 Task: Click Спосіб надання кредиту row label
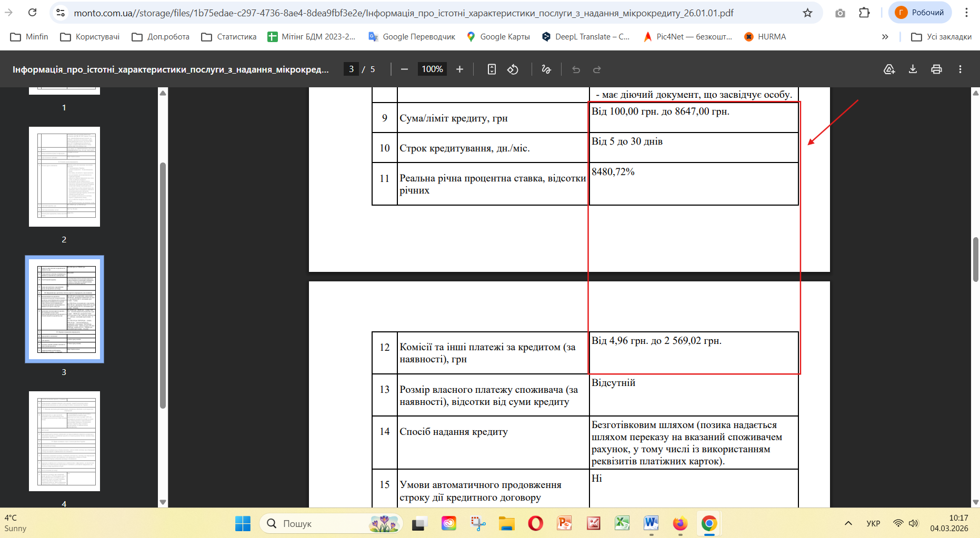tap(454, 432)
